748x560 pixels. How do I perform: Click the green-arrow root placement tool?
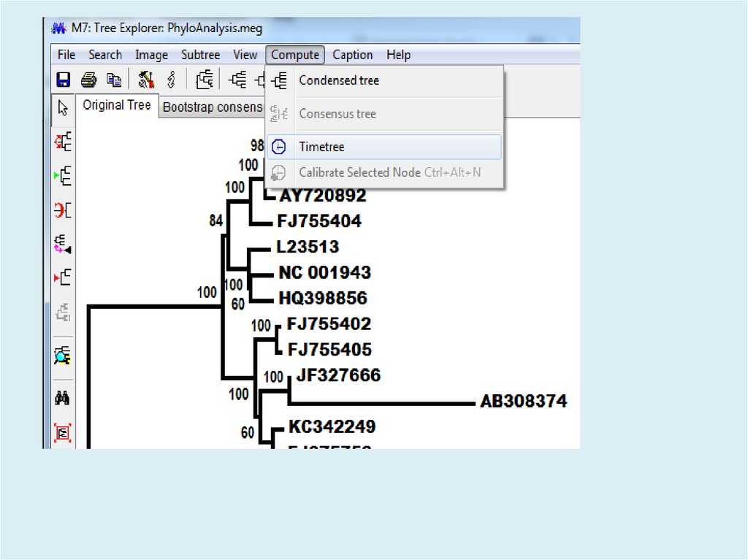pyautogui.click(x=64, y=175)
